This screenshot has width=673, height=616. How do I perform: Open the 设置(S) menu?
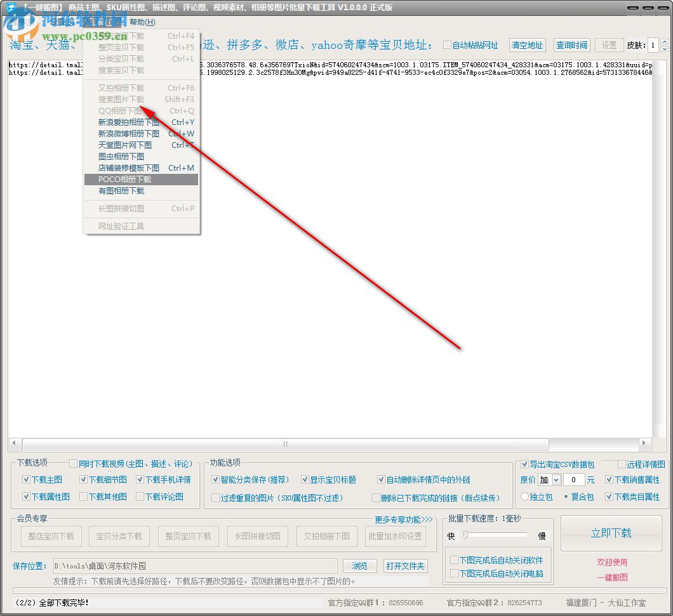[x=60, y=22]
